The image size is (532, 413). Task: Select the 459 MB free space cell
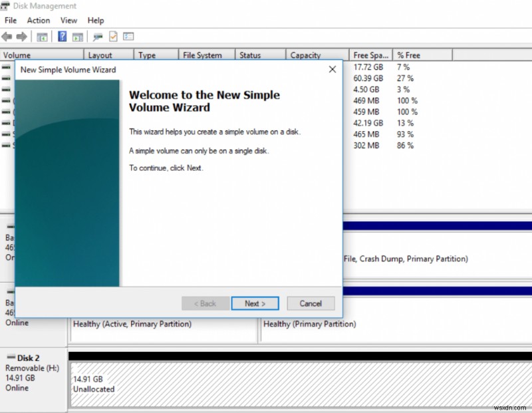[366, 112]
